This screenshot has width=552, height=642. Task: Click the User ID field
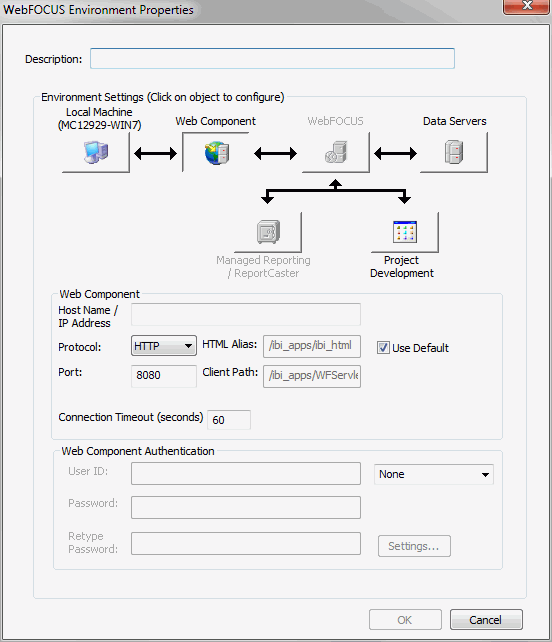coord(246,474)
